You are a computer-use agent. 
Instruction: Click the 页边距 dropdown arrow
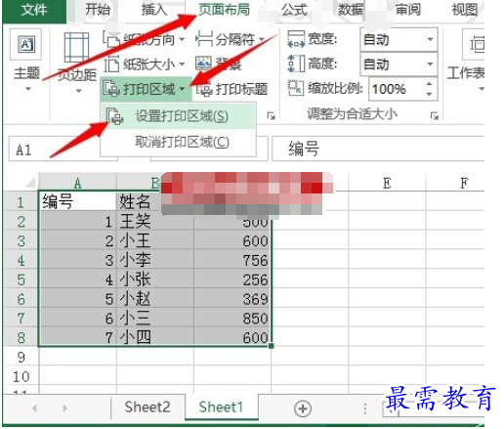pos(78,91)
